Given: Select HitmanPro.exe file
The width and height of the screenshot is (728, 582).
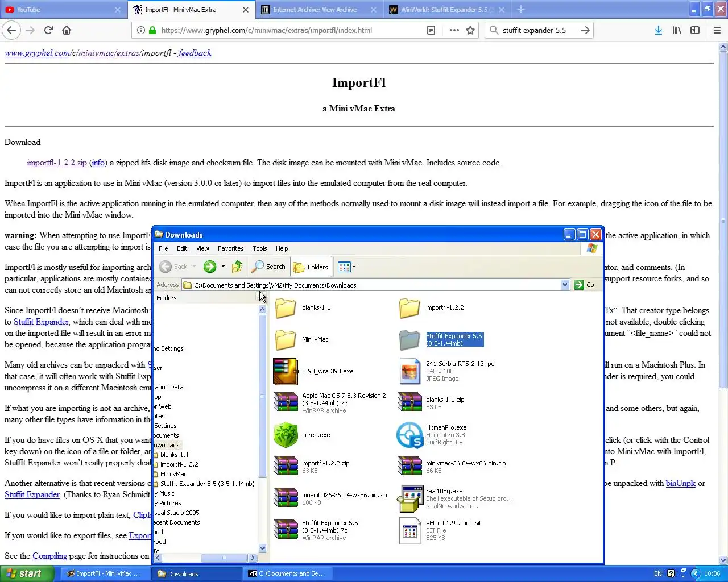Looking at the screenshot, I should tap(432, 435).
